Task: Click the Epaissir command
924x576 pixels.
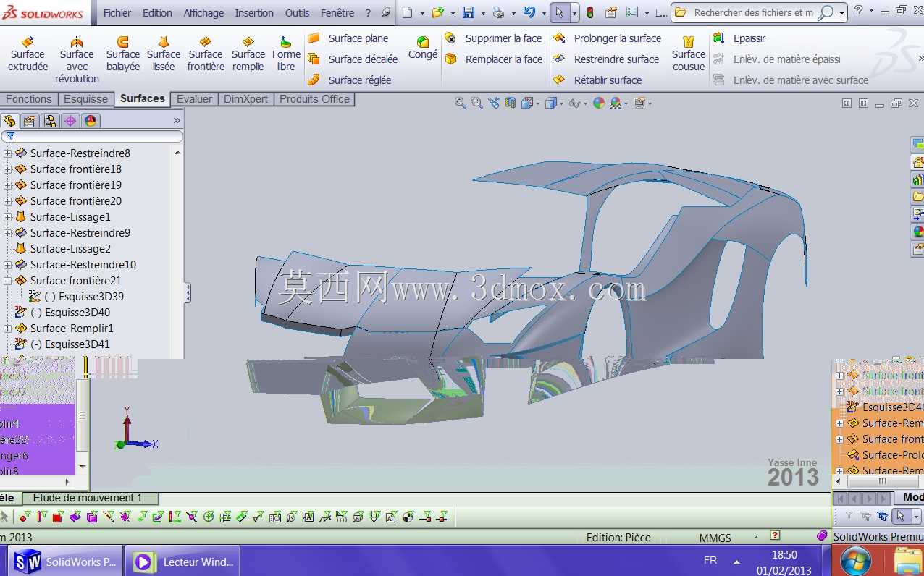Action: (739, 38)
